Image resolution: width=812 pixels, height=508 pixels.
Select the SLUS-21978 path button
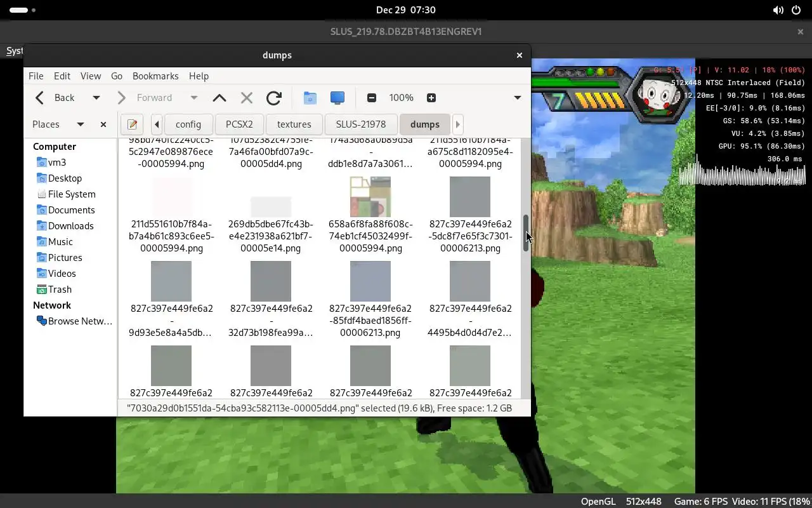tap(361, 124)
